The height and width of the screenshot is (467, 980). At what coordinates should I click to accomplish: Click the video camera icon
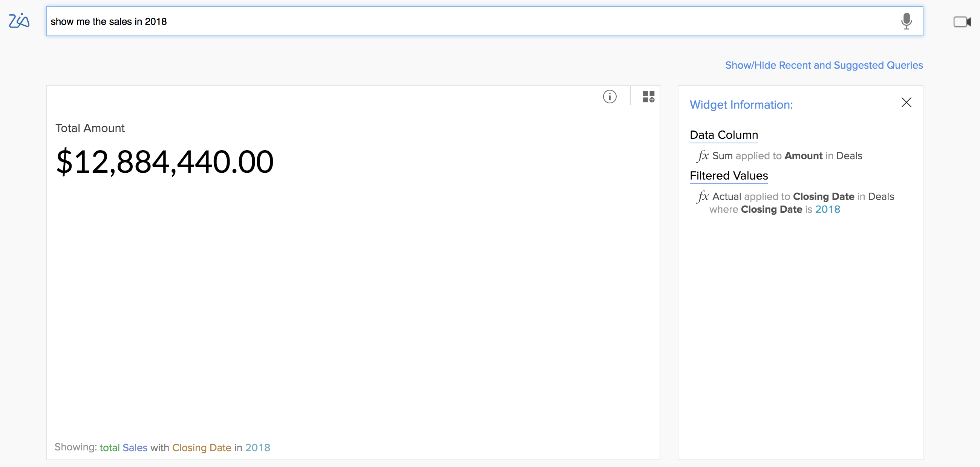coord(962,22)
